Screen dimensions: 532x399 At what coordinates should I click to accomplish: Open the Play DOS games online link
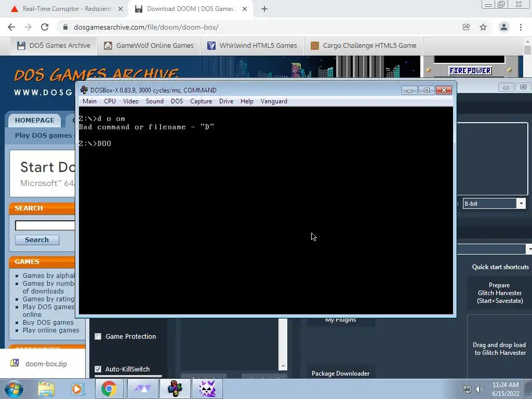(x=48, y=311)
